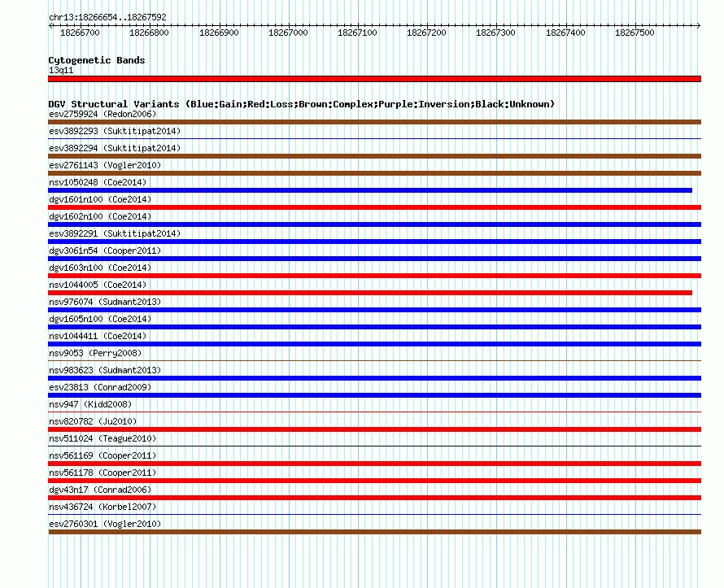Click the brown bar under esv3892294
Screen dimensions: 724x588
374,156
